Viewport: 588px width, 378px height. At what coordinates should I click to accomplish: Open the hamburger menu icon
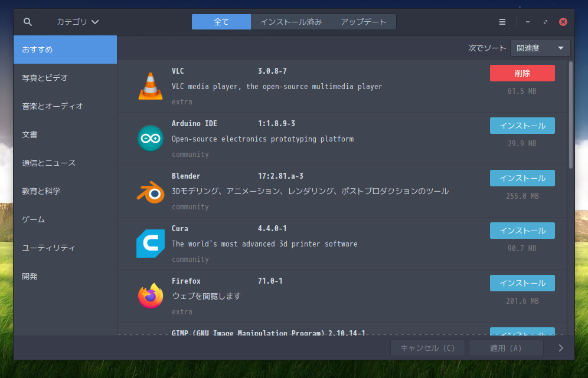pos(502,22)
